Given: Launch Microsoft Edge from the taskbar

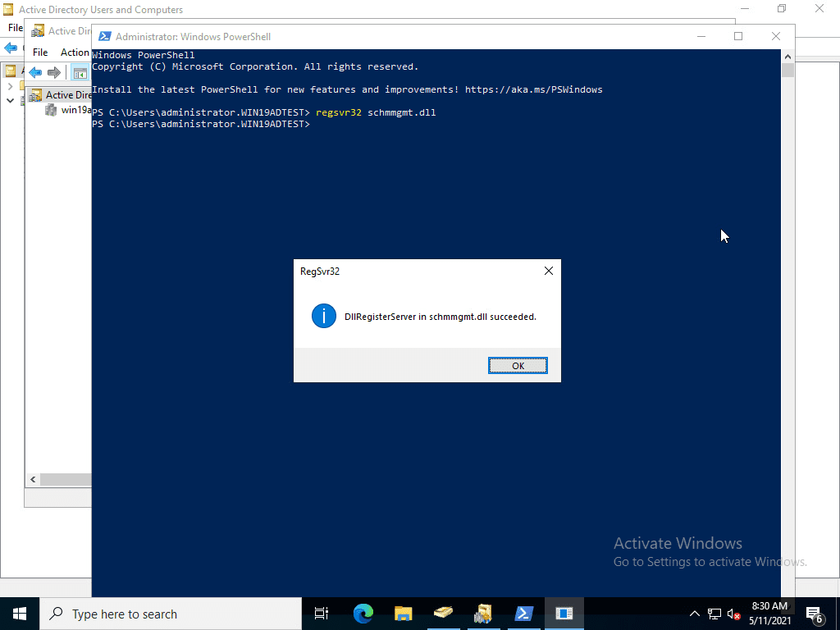Looking at the screenshot, I should point(363,614).
